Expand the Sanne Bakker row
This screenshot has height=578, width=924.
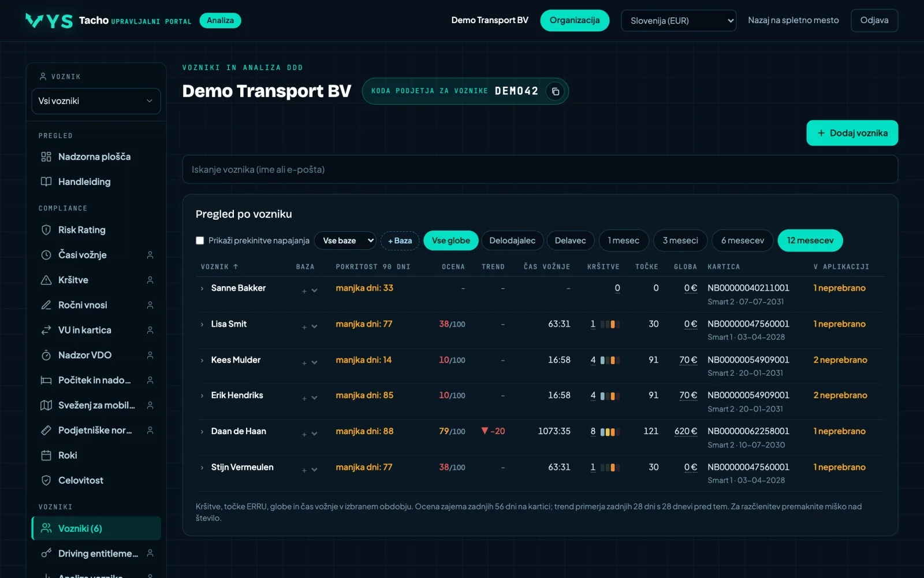pos(202,288)
